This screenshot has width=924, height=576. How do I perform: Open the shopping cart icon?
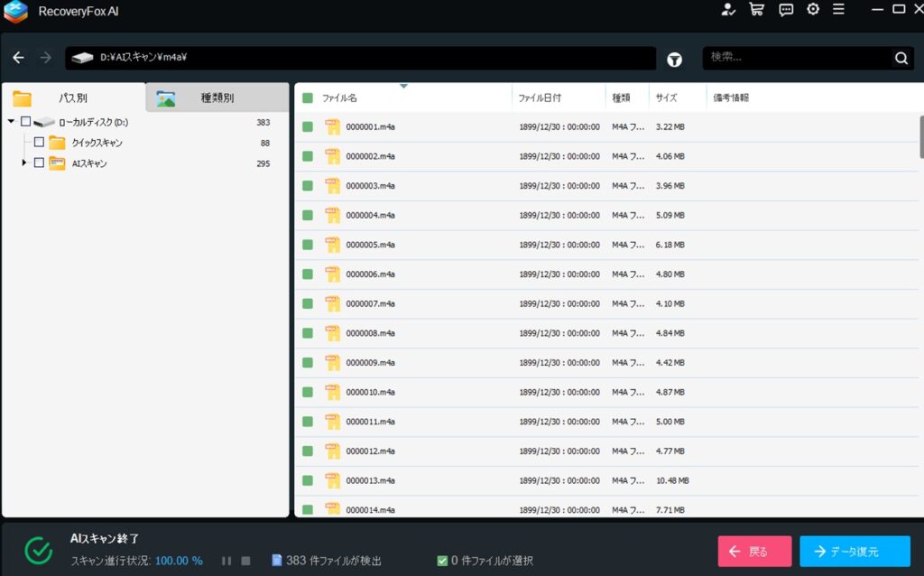tap(757, 10)
